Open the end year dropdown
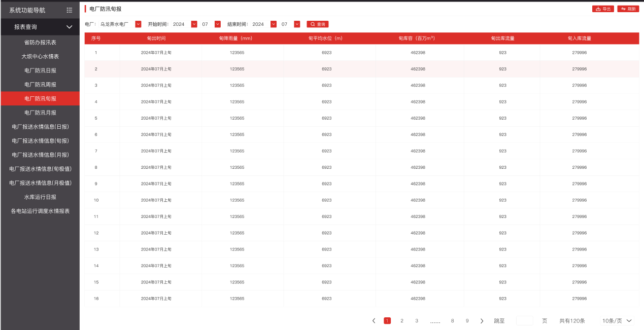The height and width of the screenshot is (330, 644). (x=274, y=24)
